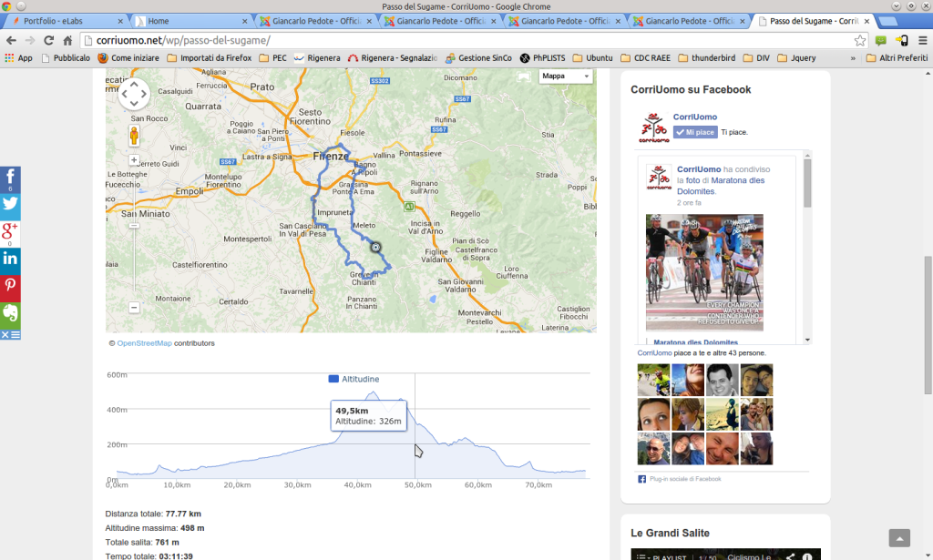The height and width of the screenshot is (560, 933).
Task: Zoom out of the map with the minus button
Action: [134, 308]
